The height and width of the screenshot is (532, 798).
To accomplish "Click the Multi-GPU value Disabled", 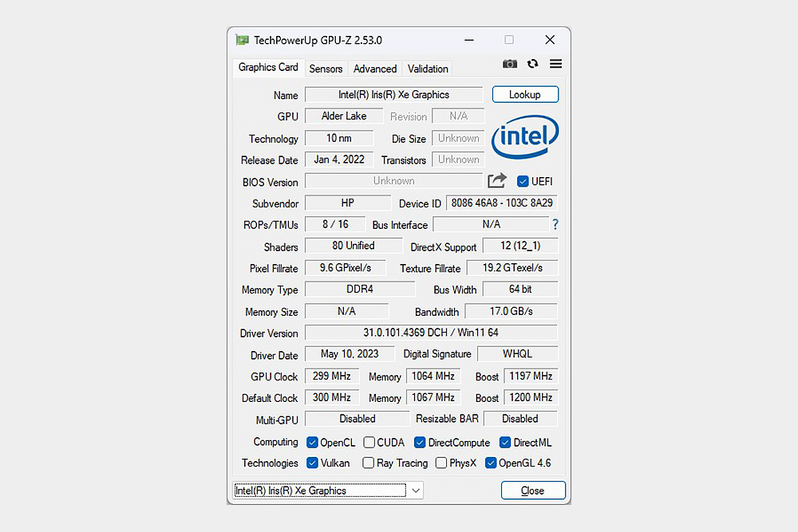I will click(x=358, y=419).
